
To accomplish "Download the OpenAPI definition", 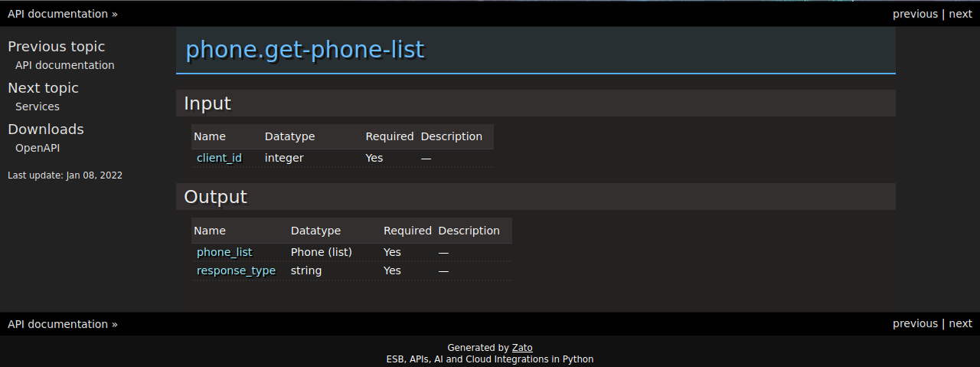I will tap(38, 148).
